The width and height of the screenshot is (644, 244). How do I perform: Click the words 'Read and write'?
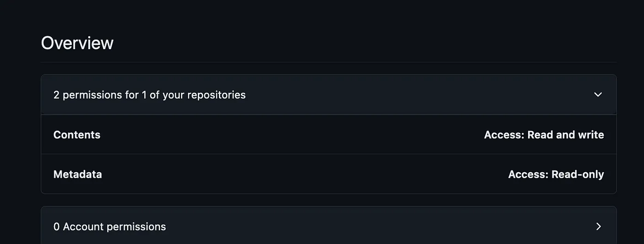coord(565,135)
